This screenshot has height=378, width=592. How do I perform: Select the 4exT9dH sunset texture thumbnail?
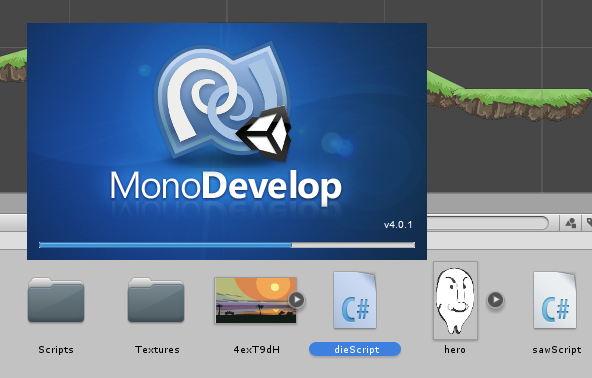(x=256, y=301)
